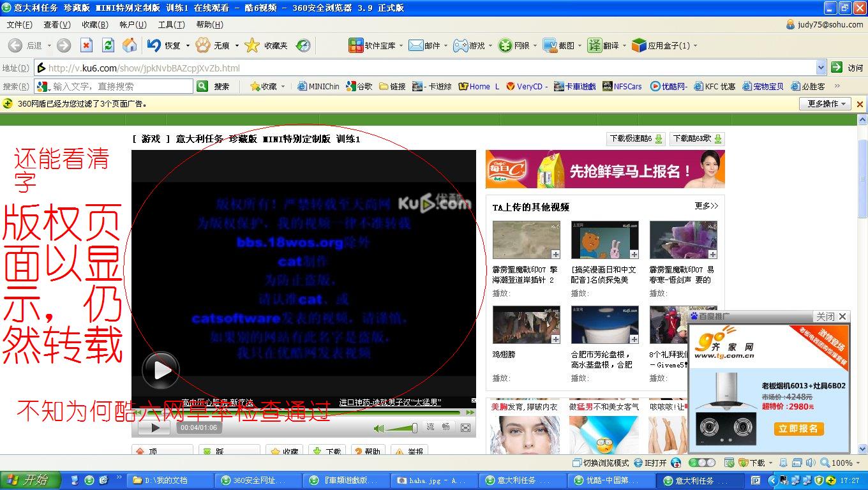The height and width of the screenshot is (490, 868).
Task: Open the 查看(V) menu
Action: (57, 25)
